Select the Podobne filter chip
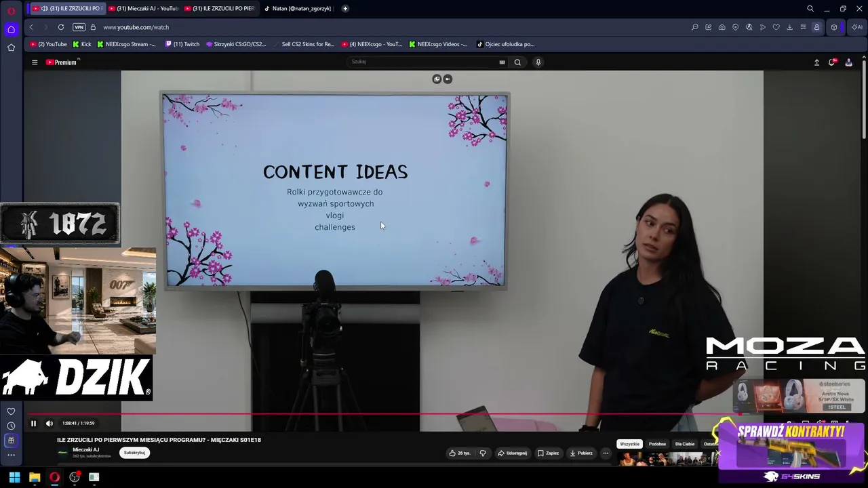Screen dimensions: 868x488 click(x=657, y=444)
